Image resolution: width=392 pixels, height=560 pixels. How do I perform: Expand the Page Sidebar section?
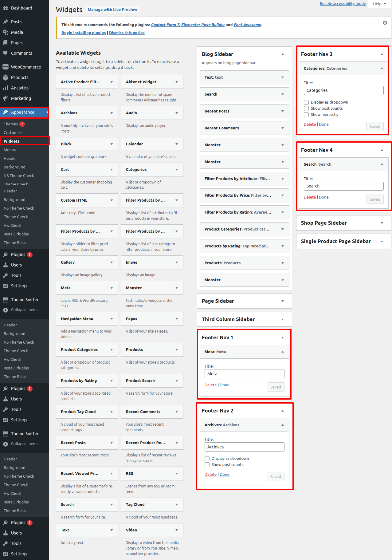(x=283, y=301)
